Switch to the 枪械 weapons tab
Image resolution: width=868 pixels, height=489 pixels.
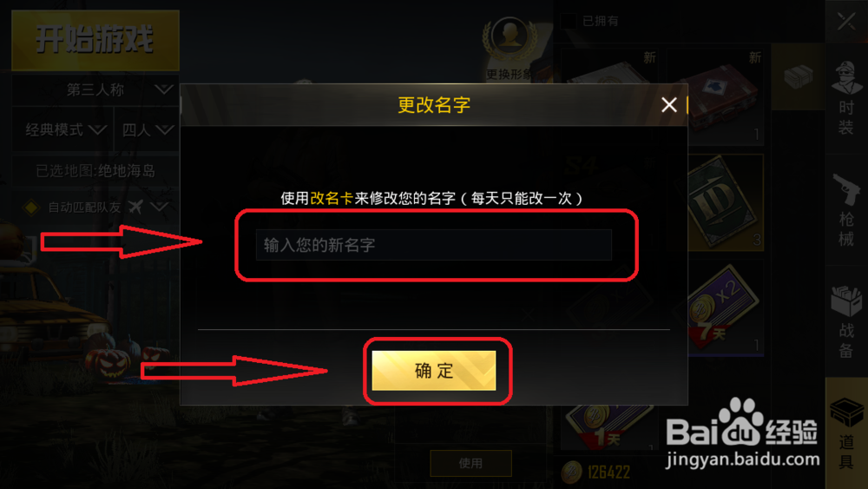(845, 210)
